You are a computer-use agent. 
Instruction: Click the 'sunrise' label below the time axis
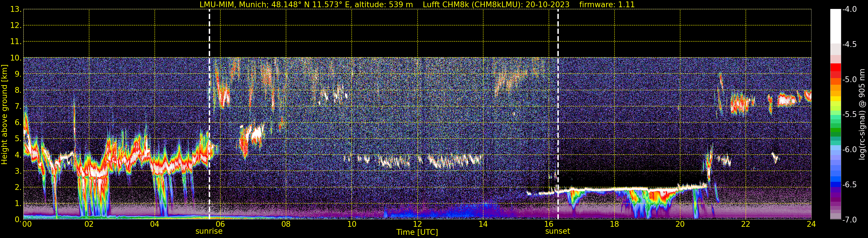coord(209,231)
